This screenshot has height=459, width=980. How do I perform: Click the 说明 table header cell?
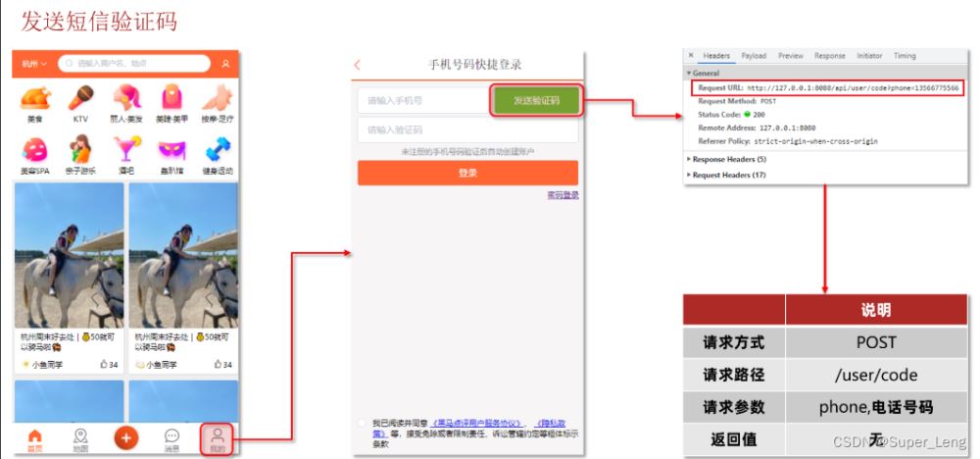coord(875,310)
